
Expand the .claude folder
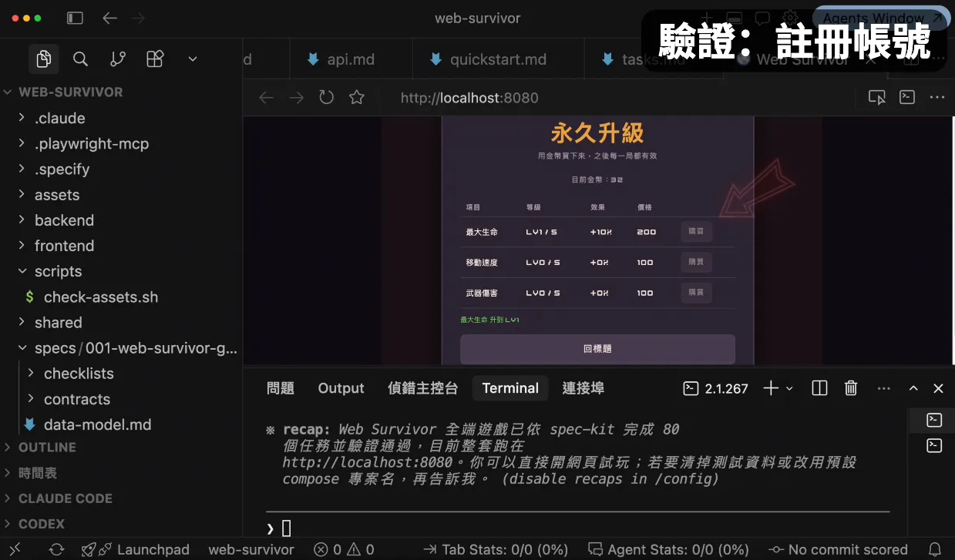coord(121,118)
